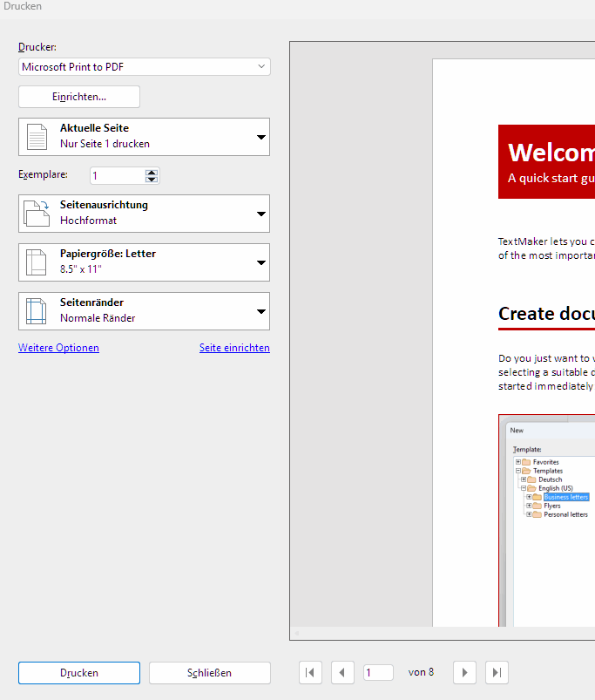The height and width of the screenshot is (700, 595).
Task: Click the 'von 8' page count text
Action: click(421, 672)
